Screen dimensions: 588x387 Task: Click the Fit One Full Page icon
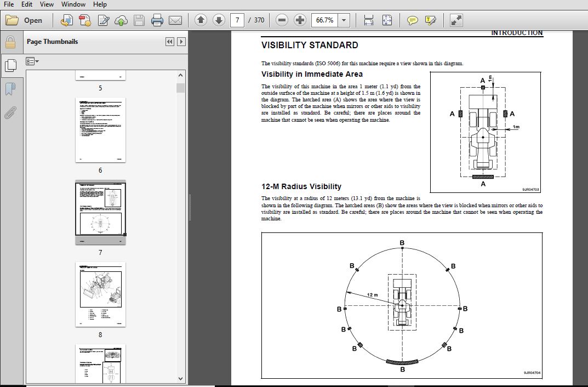click(387, 20)
